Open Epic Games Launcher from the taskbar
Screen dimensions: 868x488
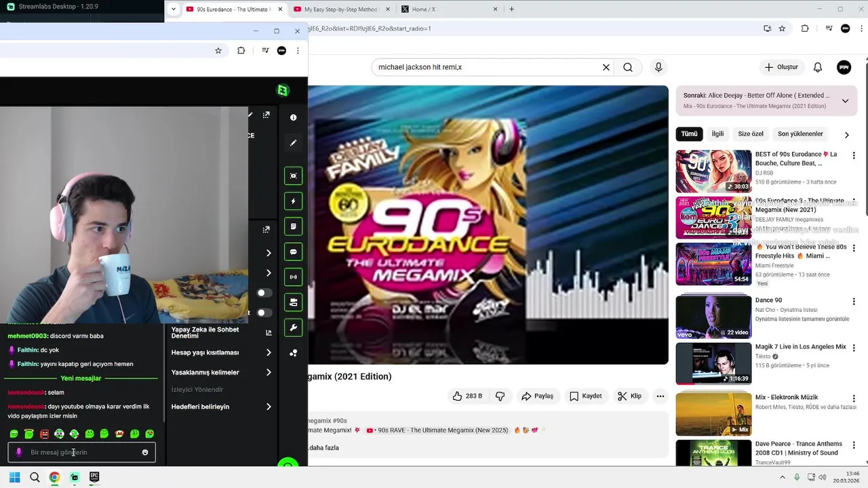click(94, 477)
